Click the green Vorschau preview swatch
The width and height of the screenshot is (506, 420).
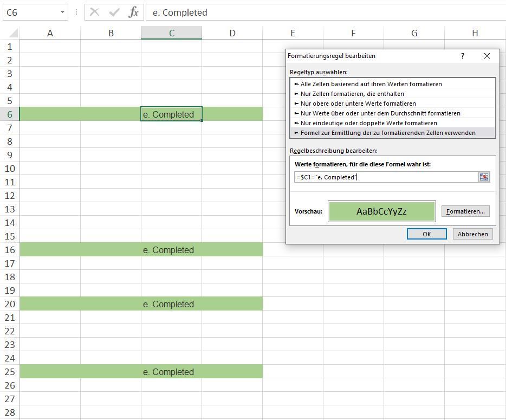(382, 211)
